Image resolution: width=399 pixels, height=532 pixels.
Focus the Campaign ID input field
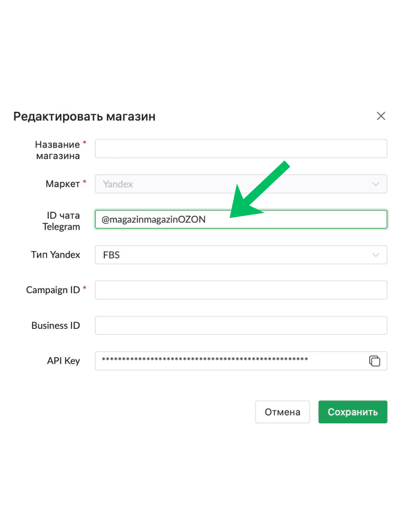click(241, 290)
